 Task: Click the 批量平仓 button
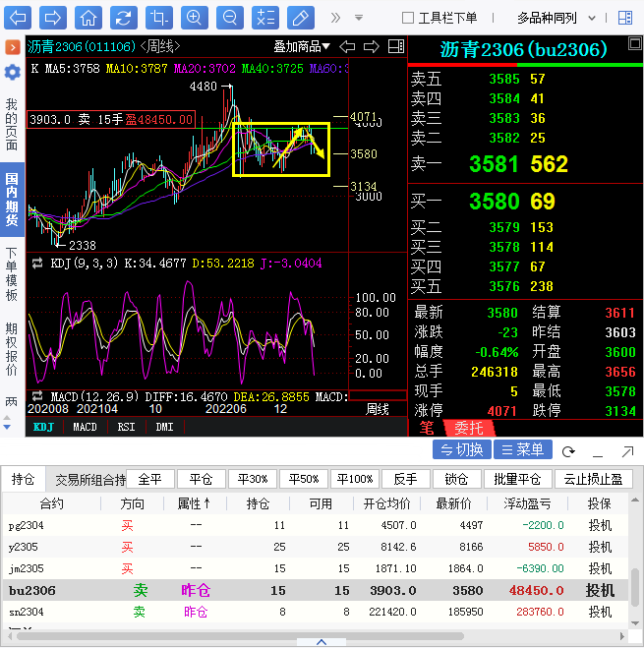pos(517,479)
